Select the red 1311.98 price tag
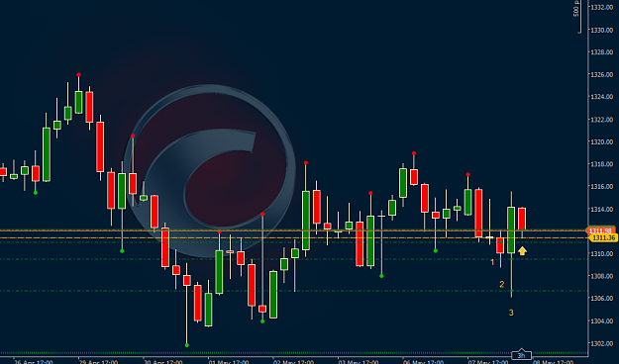This screenshot has width=619, height=364. 601,230
